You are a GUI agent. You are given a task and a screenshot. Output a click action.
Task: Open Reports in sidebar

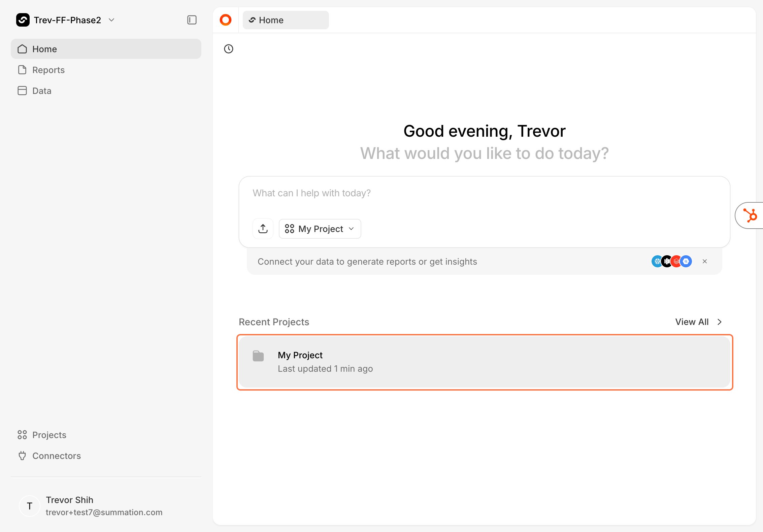tap(106, 70)
